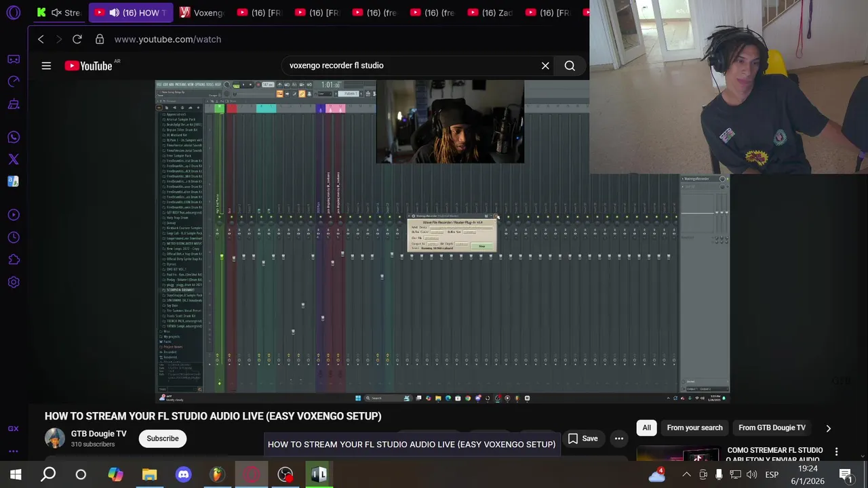Image resolution: width=868 pixels, height=488 pixels.
Task: Open recommended video thumbnail in sidebar list
Action: [677, 454]
